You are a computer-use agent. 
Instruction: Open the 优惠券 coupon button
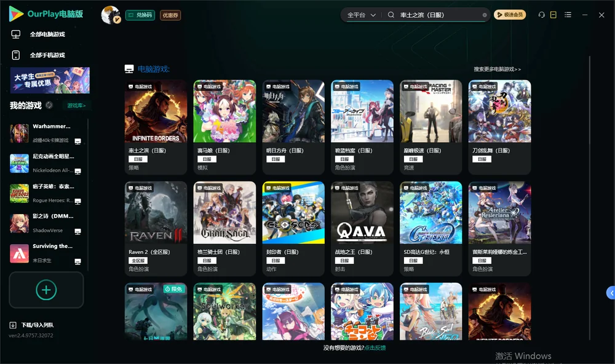170,15
